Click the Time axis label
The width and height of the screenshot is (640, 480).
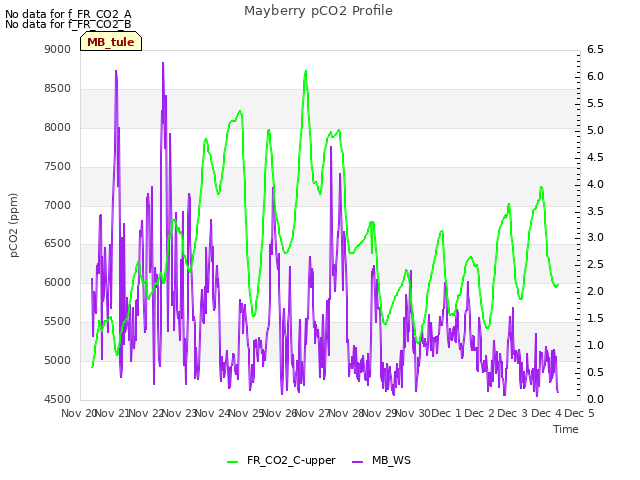(x=566, y=429)
